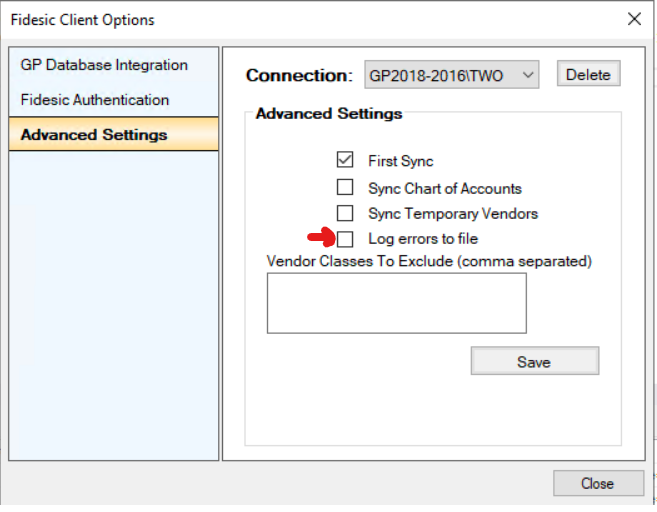Viewport: 657px width, 512px height.
Task: Enable the Log errors to file checkbox
Action: (x=345, y=239)
